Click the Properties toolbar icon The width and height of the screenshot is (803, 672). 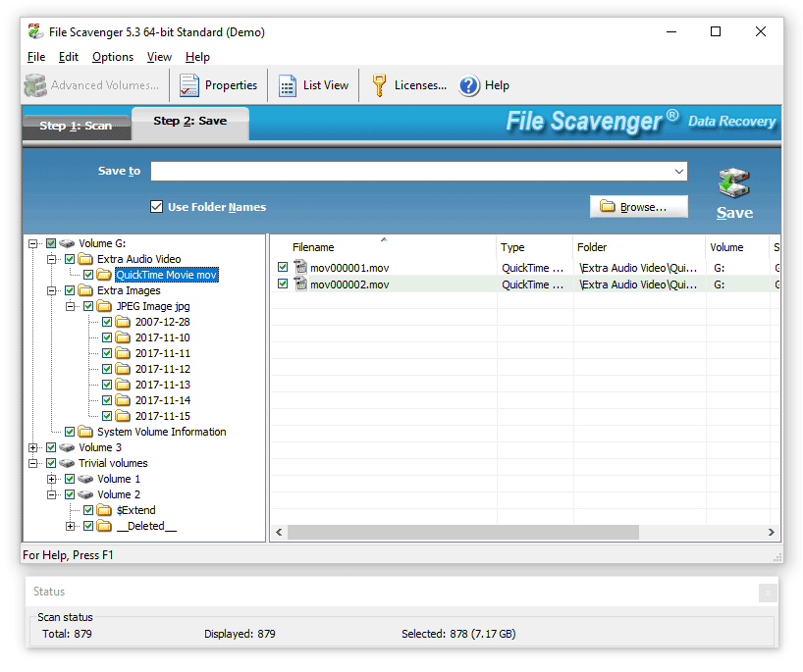(187, 86)
